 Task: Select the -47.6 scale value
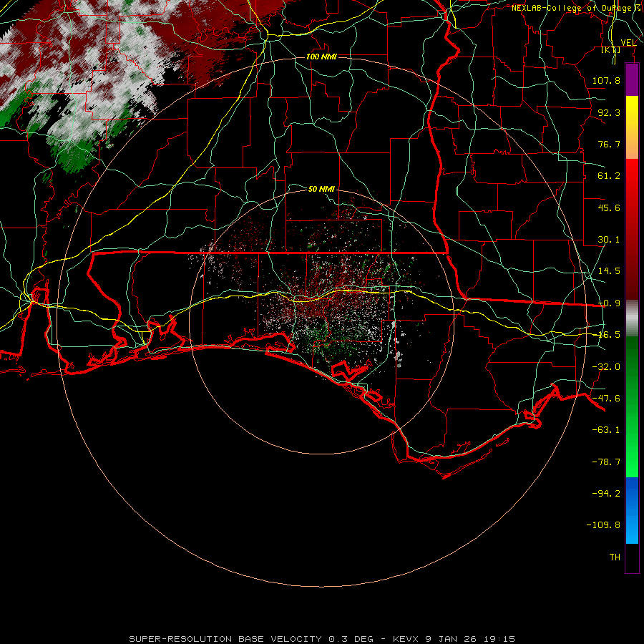coord(606,399)
